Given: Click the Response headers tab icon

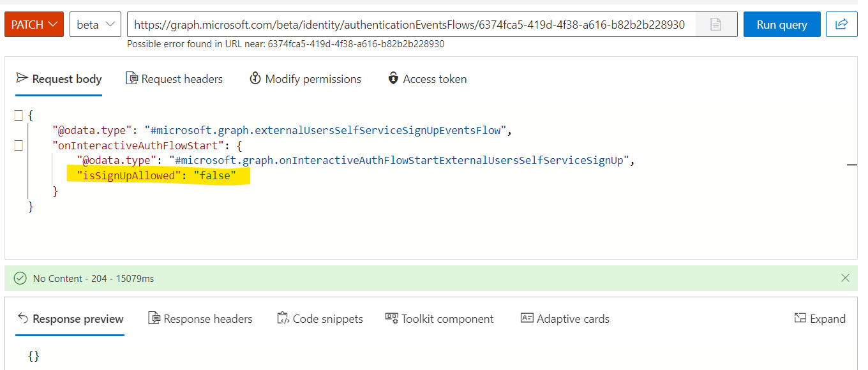Looking at the screenshot, I should (x=153, y=318).
